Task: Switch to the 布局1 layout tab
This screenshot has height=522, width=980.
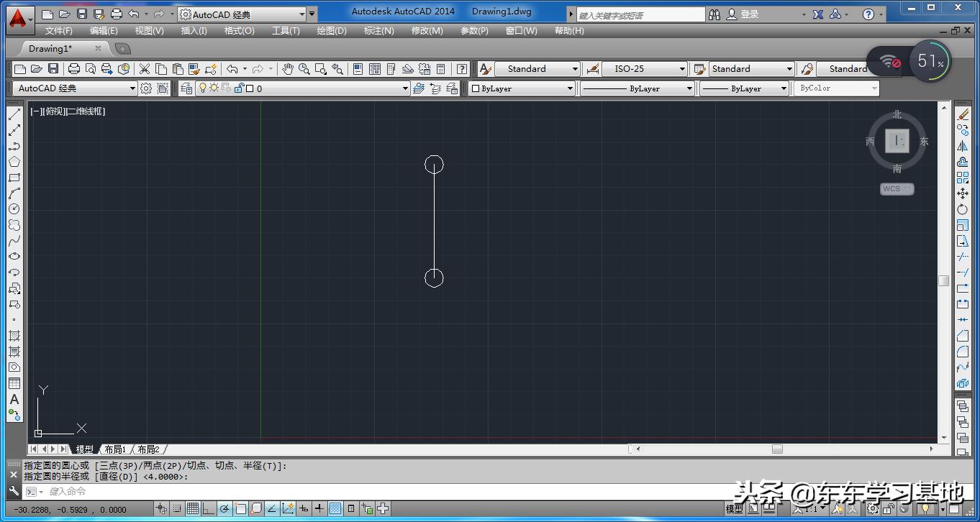Action: pyautogui.click(x=115, y=449)
